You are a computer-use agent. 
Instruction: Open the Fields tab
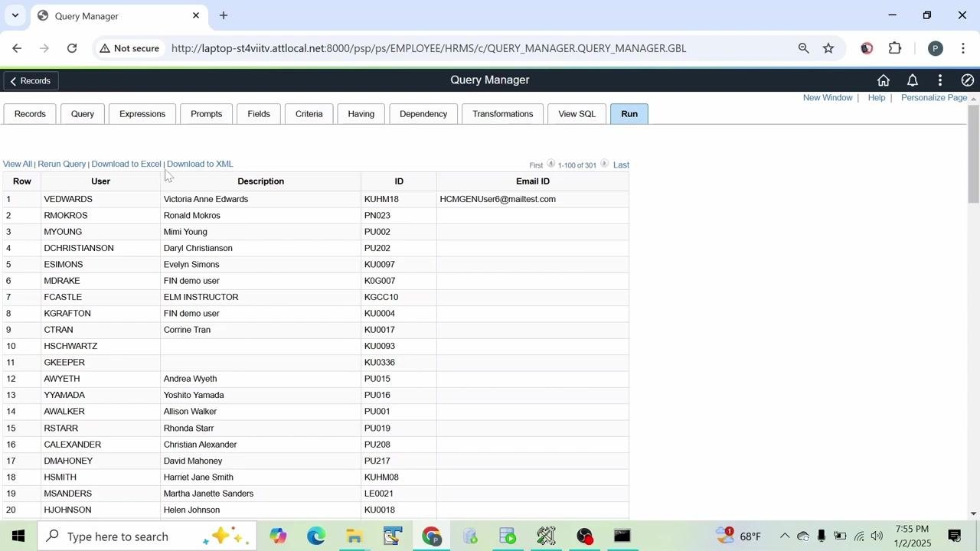coord(259,114)
